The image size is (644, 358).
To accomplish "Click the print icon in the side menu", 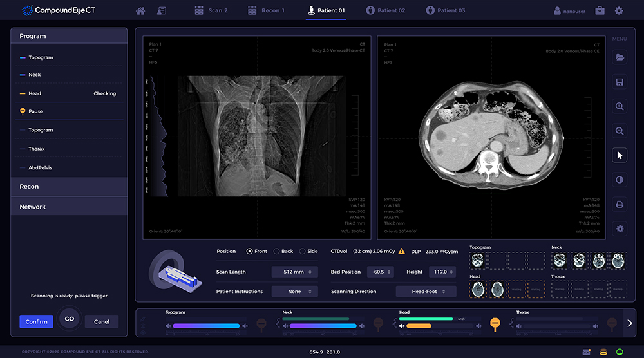I will point(620,204).
